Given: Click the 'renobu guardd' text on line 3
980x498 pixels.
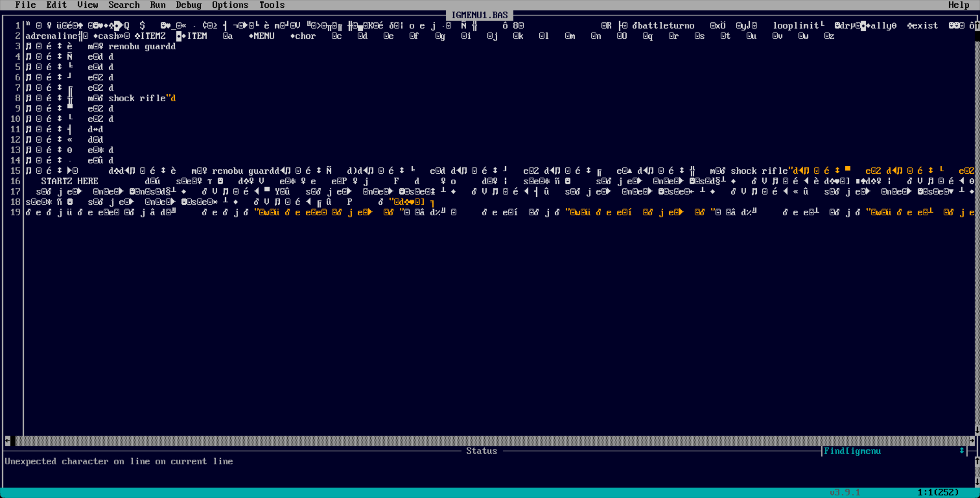Looking at the screenshot, I should tap(142, 46).
